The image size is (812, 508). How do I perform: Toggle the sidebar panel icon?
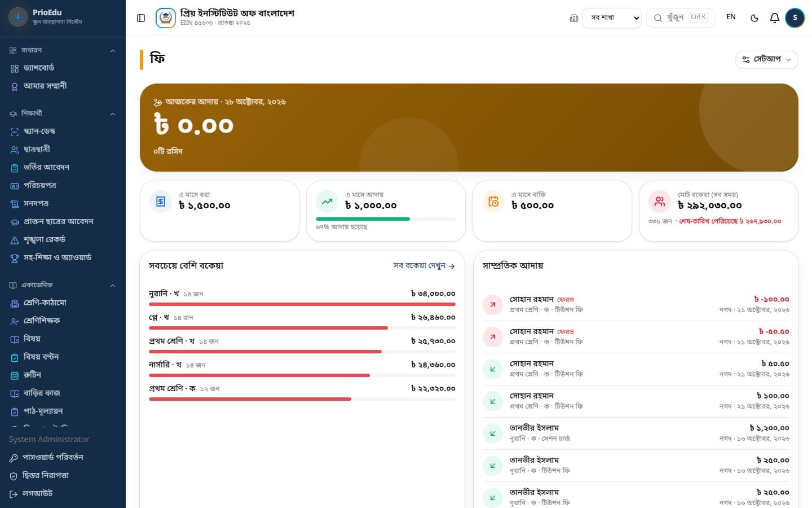click(141, 18)
